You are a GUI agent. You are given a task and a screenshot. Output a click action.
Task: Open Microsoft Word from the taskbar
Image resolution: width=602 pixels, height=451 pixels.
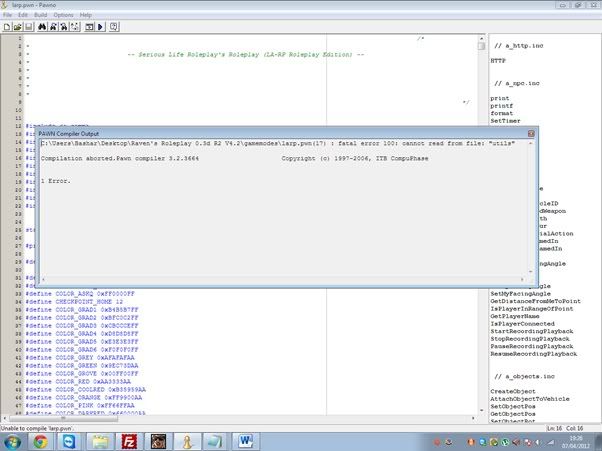coord(246,442)
